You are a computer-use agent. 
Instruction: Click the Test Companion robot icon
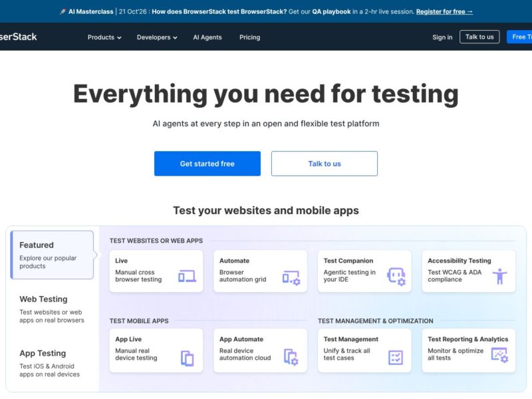pyautogui.click(x=396, y=277)
